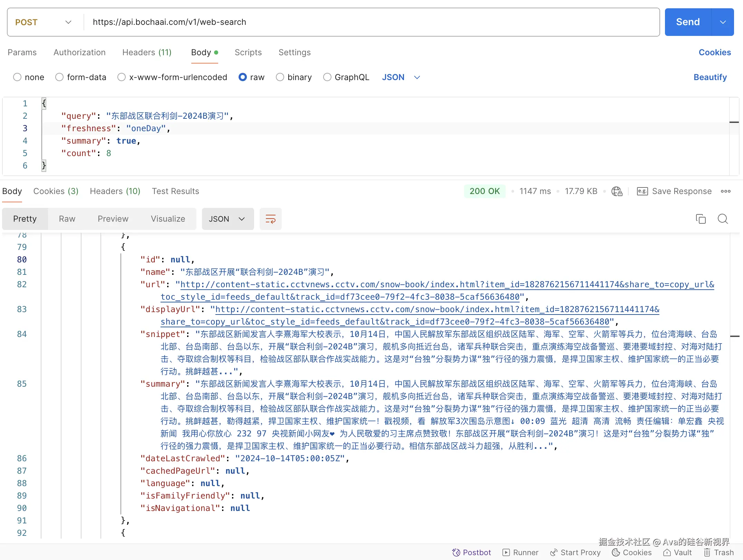
Task: Click the response pane scrollbar marker
Action: click(734, 336)
